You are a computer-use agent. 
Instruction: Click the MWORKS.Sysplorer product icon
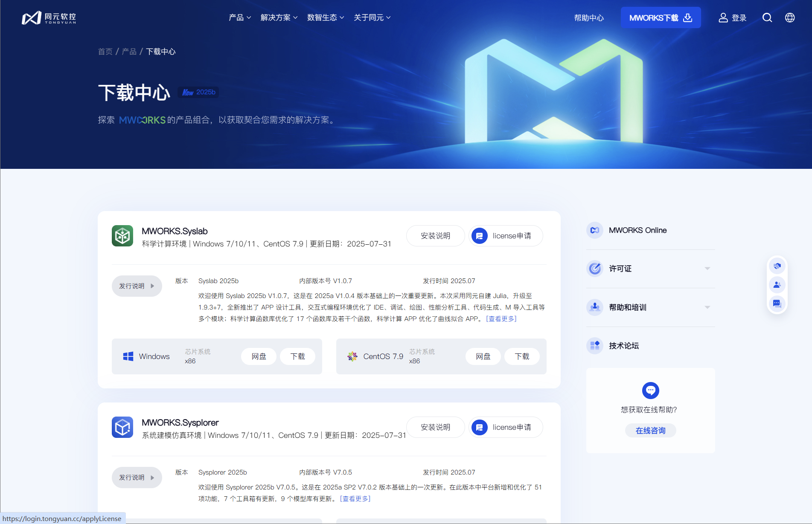coord(122,427)
